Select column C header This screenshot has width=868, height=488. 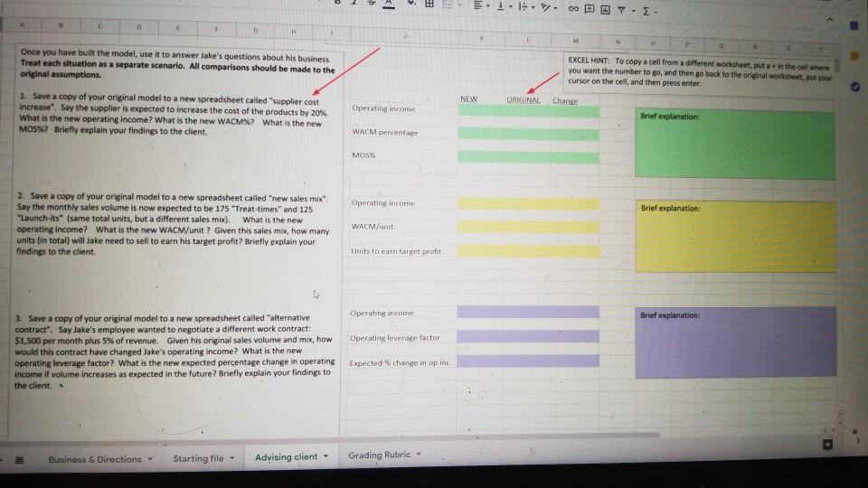pyautogui.click(x=100, y=26)
